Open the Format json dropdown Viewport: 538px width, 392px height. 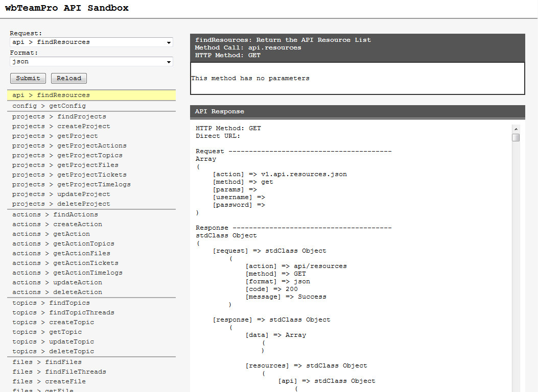[91, 62]
